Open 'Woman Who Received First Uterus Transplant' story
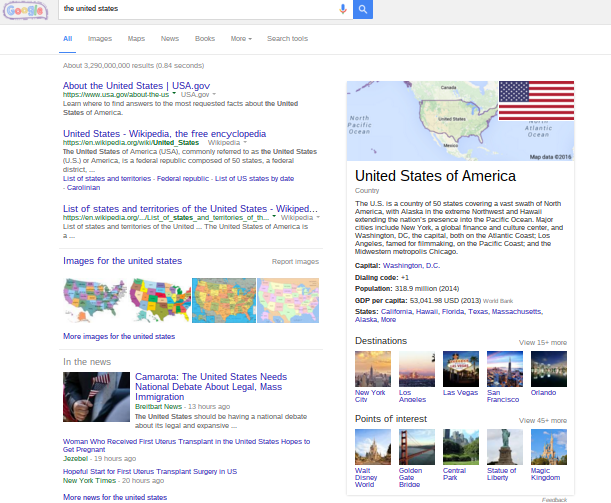 click(x=186, y=445)
